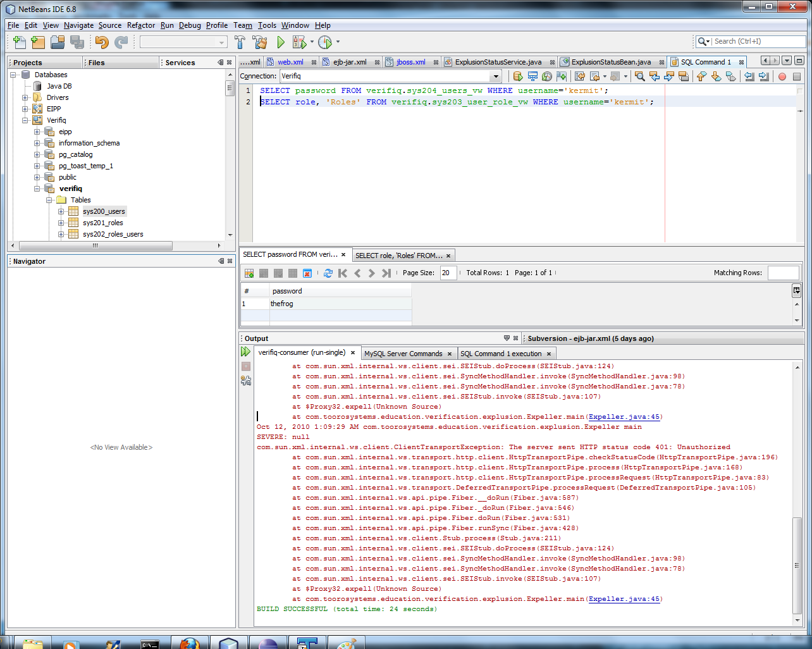The image size is (812, 649).
Task: Click the Page Size input field
Action: point(448,273)
